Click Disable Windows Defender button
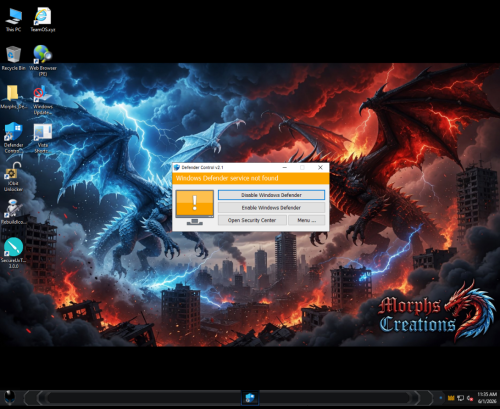 (271, 195)
